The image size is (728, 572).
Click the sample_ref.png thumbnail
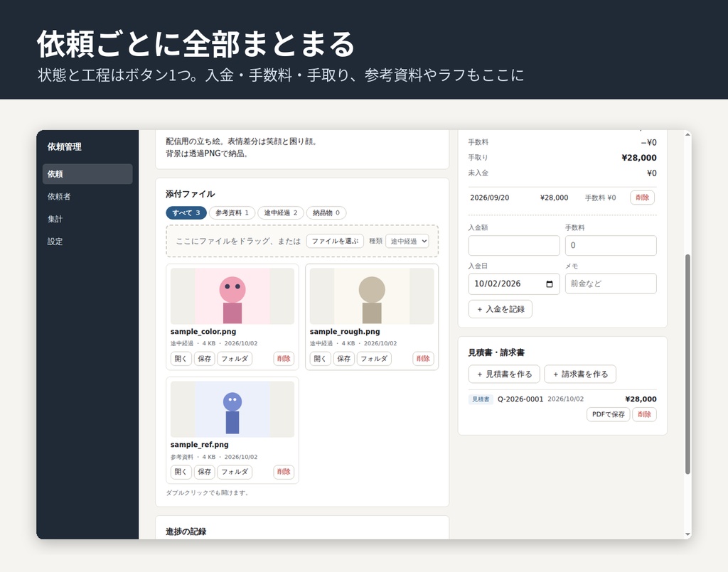(x=232, y=409)
